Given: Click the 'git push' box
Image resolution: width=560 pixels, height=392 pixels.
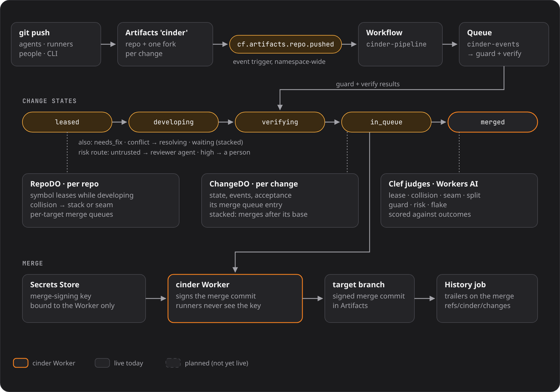Looking at the screenshot, I should point(56,44).
